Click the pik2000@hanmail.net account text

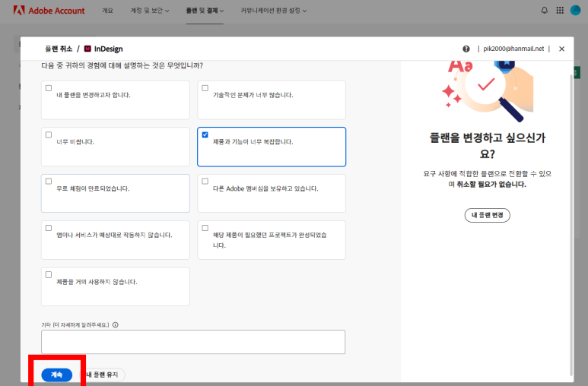tap(513, 49)
